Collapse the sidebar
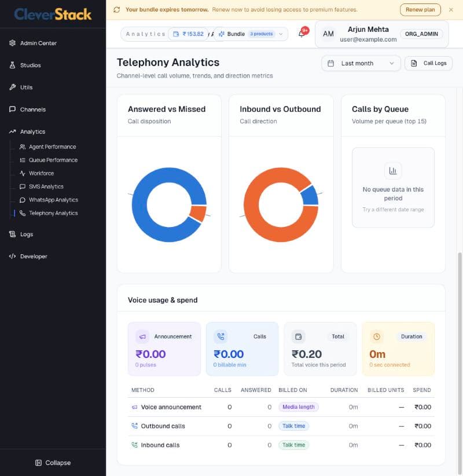Viewport: 463px width, 476px height. 53,463
